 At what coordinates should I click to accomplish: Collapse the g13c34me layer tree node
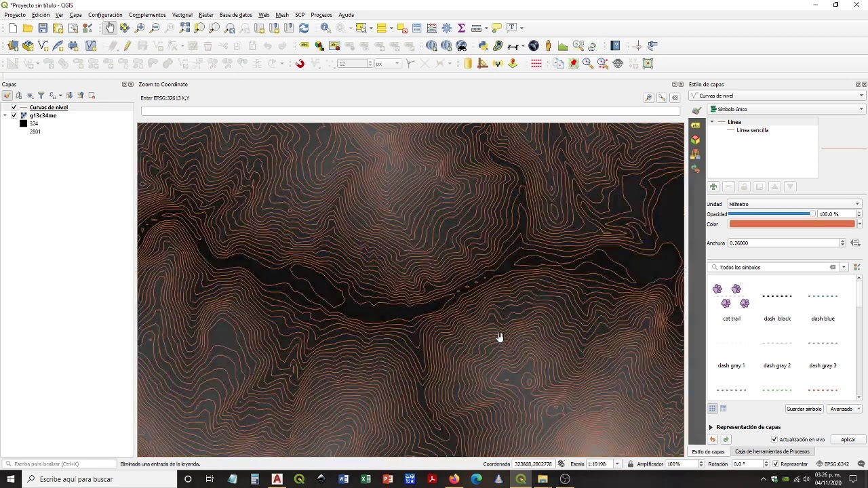pyautogui.click(x=5, y=116)
